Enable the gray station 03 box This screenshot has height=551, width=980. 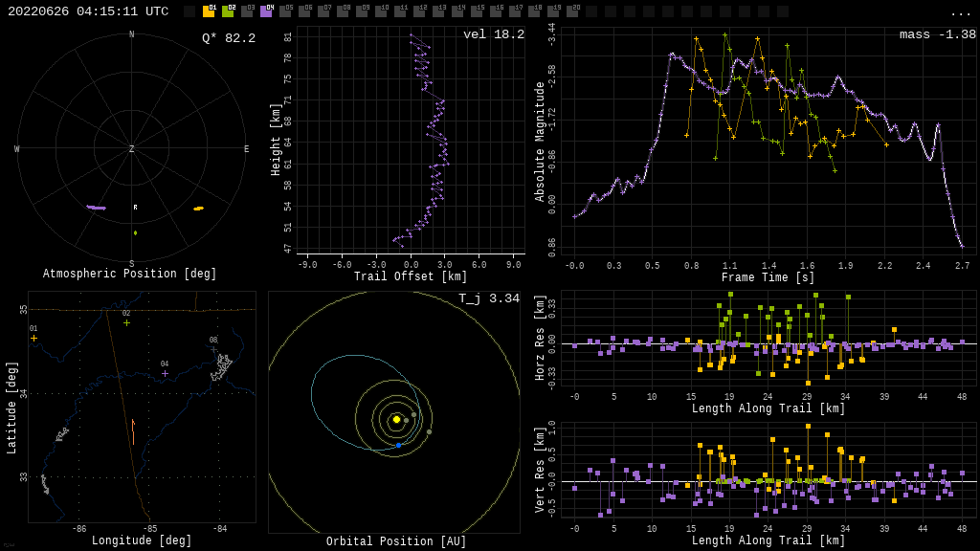247,11
